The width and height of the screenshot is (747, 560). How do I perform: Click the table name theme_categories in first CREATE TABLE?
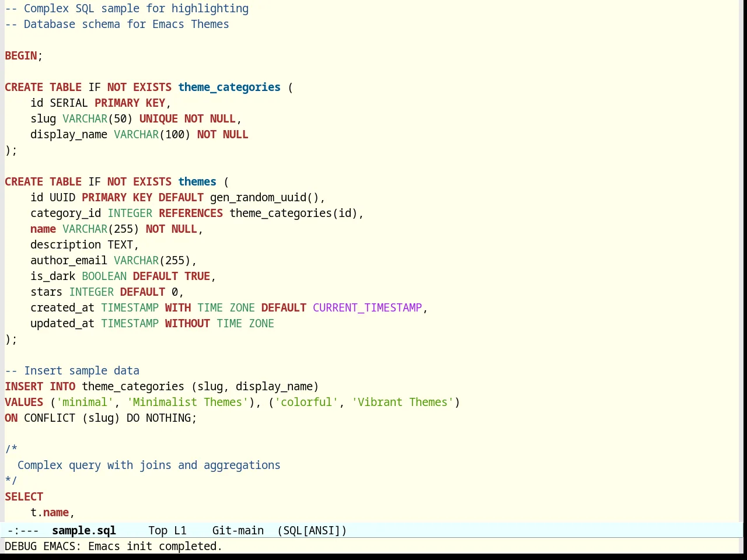pyautogui.click(x=229, y=87)
